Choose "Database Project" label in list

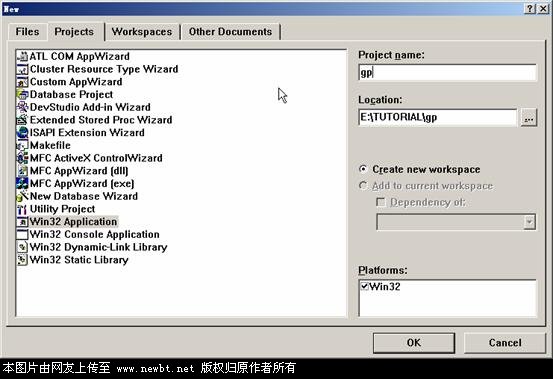[72, 94]
